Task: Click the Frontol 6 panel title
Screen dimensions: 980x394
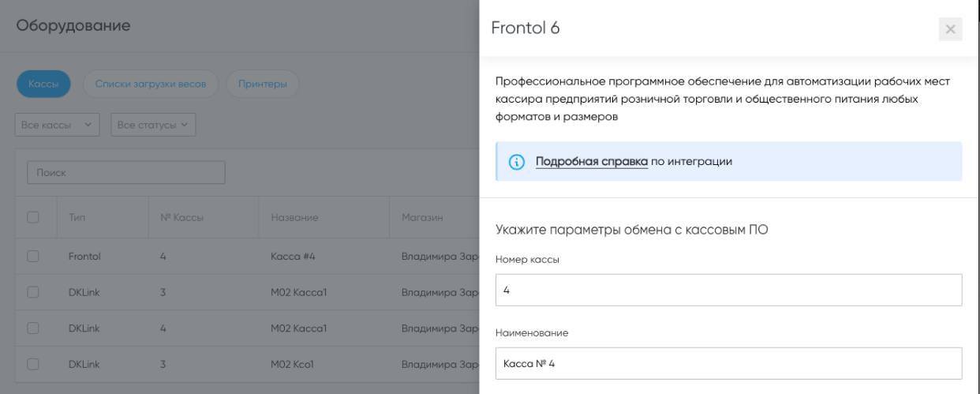Action: (526, 28)
